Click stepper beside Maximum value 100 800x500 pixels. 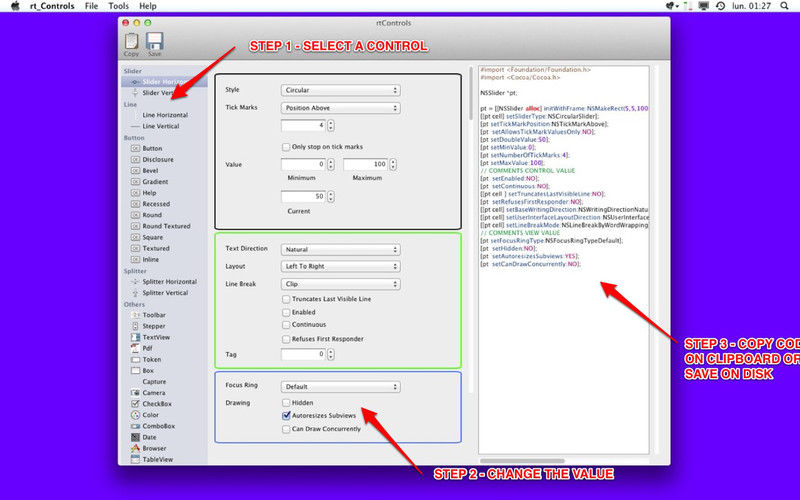coord(393,164)
